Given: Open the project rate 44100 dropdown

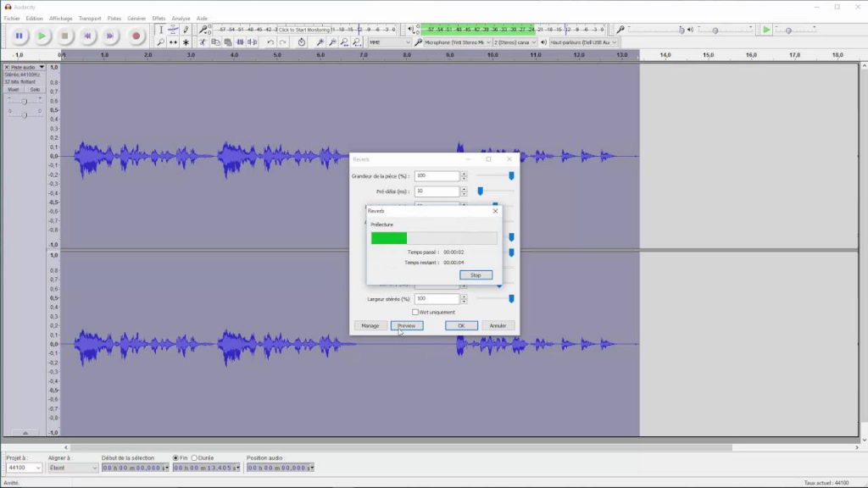Looking at the screenshot, I should [24, 468].
